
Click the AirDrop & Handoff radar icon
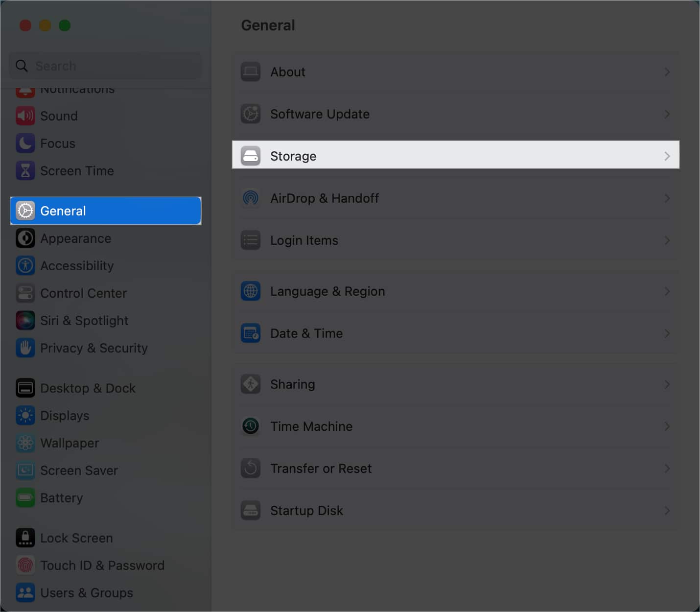point(251,198)
